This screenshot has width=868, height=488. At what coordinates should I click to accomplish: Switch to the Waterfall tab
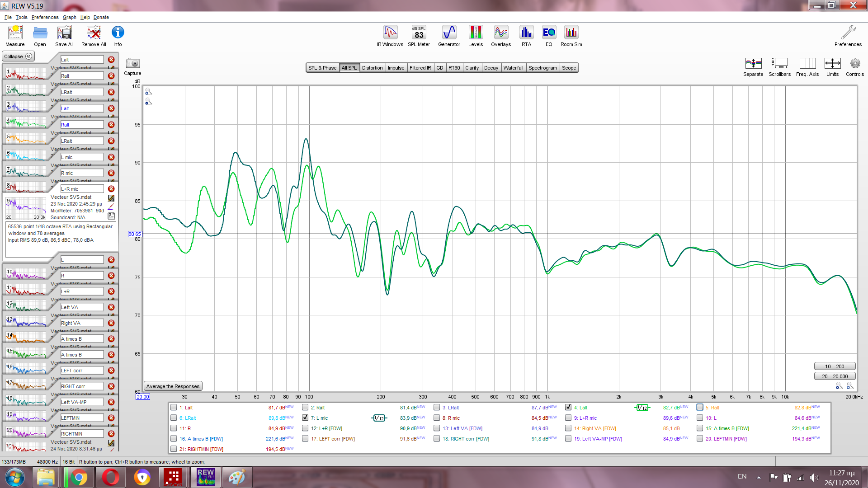coord(513,68)
